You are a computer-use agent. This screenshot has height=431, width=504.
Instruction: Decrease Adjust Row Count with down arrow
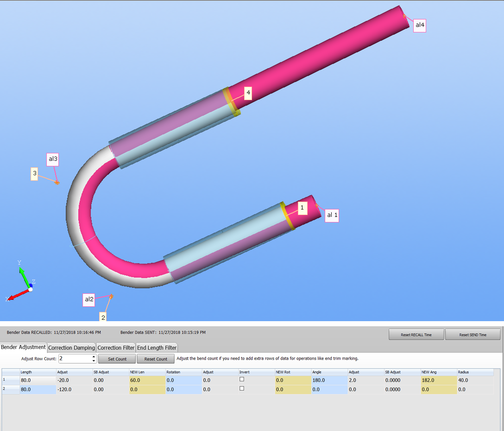click(x=94, y=361)
